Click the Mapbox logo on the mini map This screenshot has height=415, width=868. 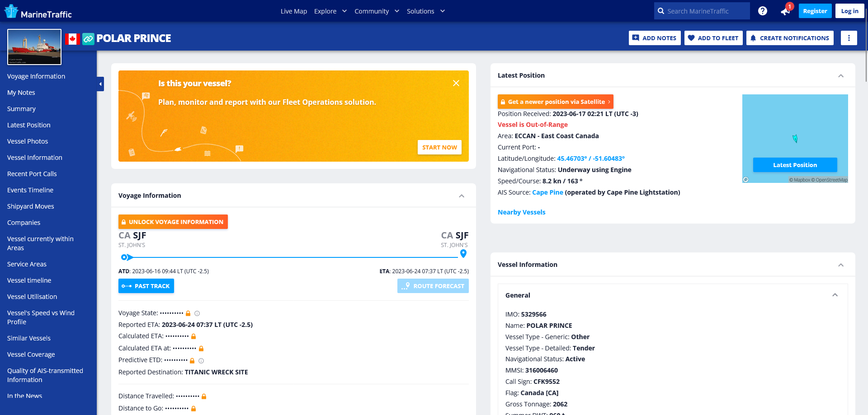pyautogui.click(x=746, y=180)
